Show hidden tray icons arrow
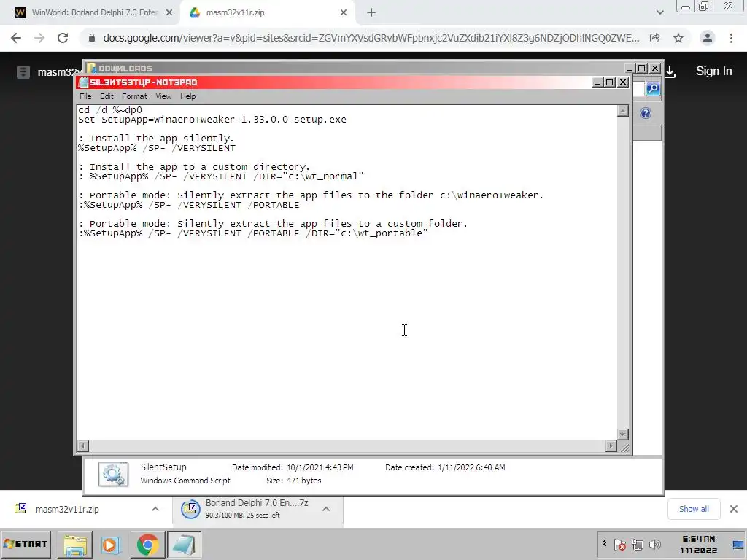747x560 pixels. (x=604, y=544)
